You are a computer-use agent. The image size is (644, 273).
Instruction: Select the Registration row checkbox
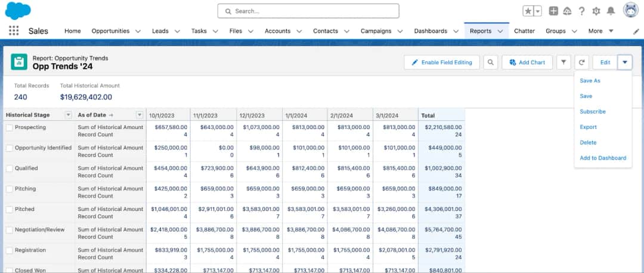[x=9, y=251]
